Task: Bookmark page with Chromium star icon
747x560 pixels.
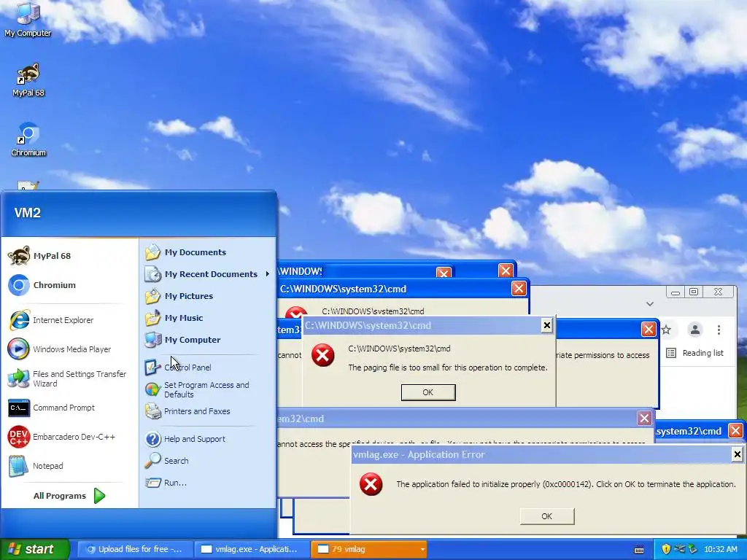Action: pyautogui.click(x=667, y=330)
